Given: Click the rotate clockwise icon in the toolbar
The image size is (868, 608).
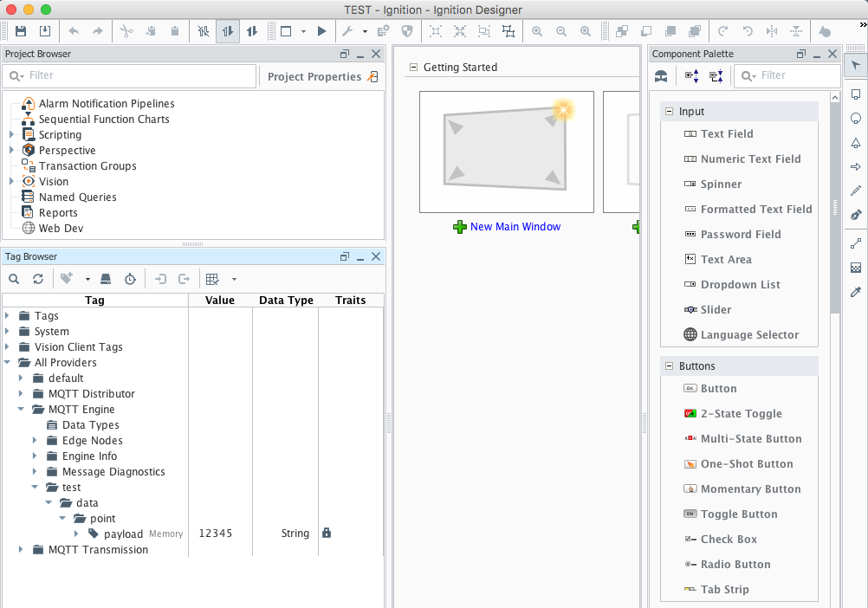Looking at the screenshot, I should pyautogui.click(x=722, y=31).
